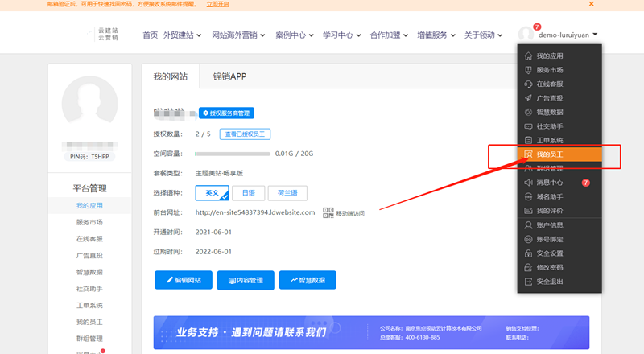The image size is (644, 354).
Task: Click the 在线客服 headset icon
Action: tap(528, 84)
